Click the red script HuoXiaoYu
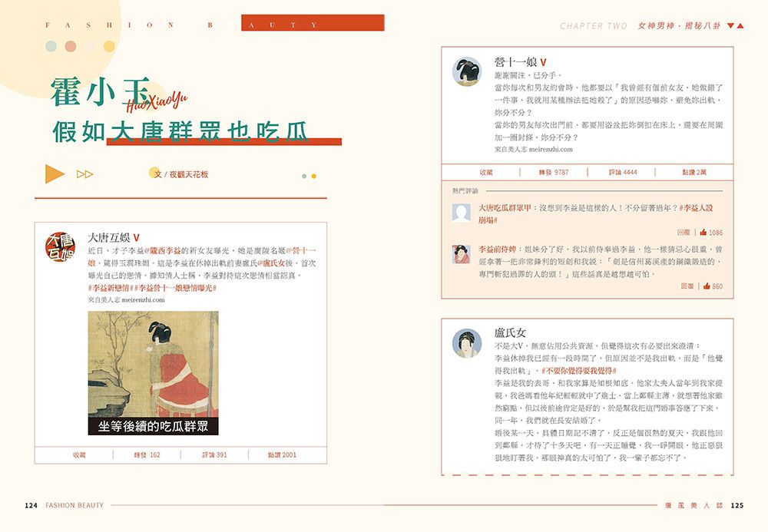Screen dimensions: 768x532 click(156, 101)
